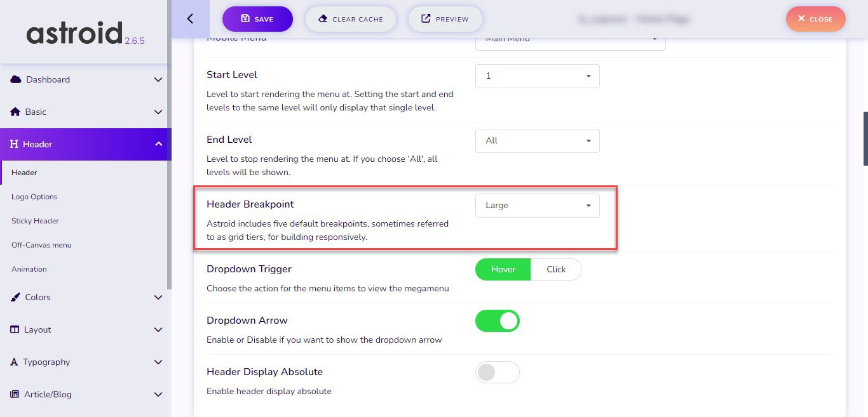
Task: Open Sticky Header submenu item
Action: click(x=35, y=221)
